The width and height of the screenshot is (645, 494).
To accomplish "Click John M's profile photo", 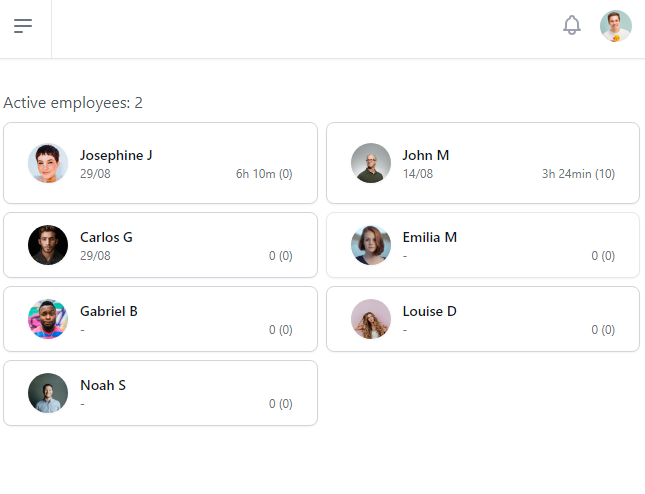I will pyautogui.click(x=371, y=163).
